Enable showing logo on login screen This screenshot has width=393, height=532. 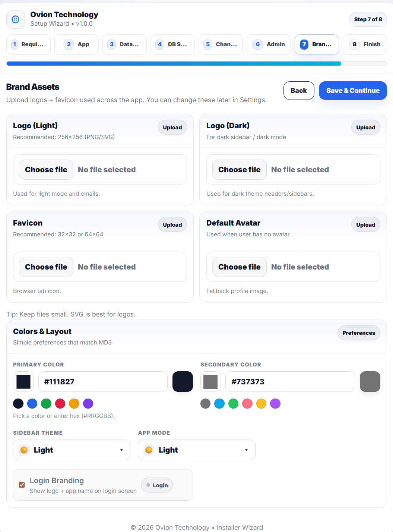click(22, 485)
